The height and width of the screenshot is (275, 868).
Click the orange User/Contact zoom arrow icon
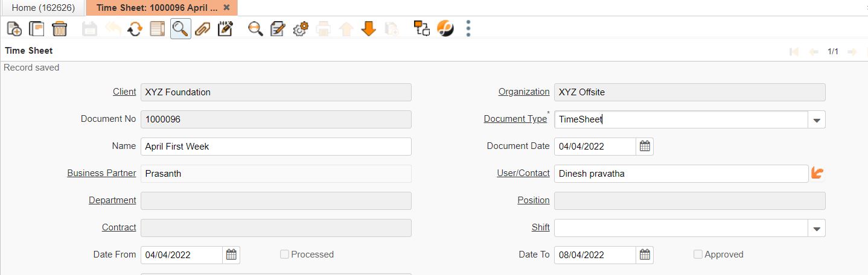pos(817,174)
